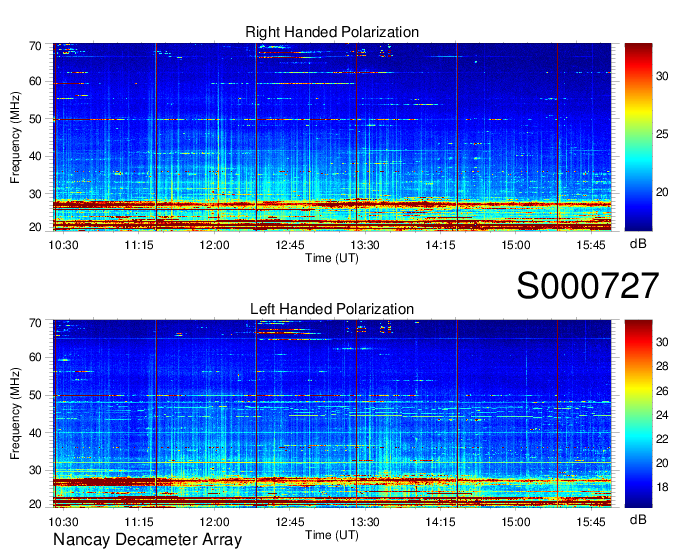Click the S000727 identifier label
Viewport: 680px width, 552px height.
pyautogui.click(x=588, y=286)
